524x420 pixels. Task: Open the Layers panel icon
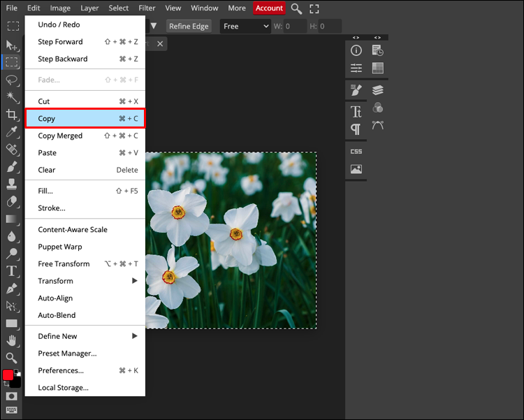[378, 90]
